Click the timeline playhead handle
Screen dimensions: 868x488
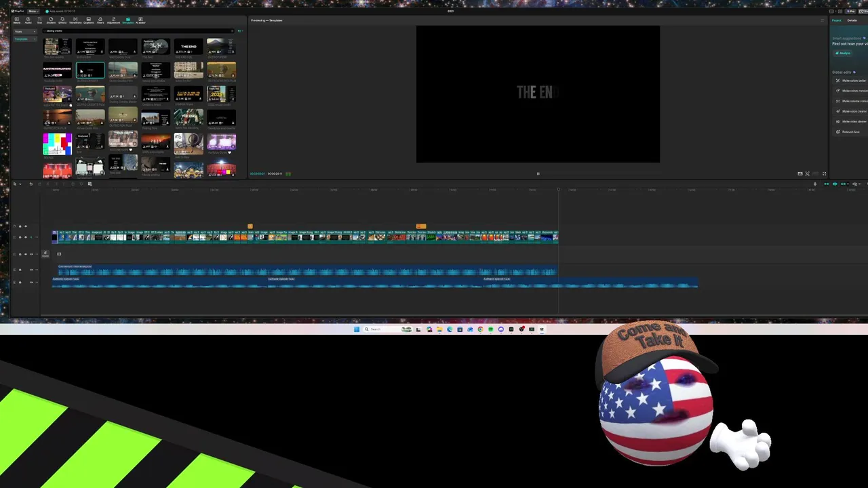click(559, 190)
